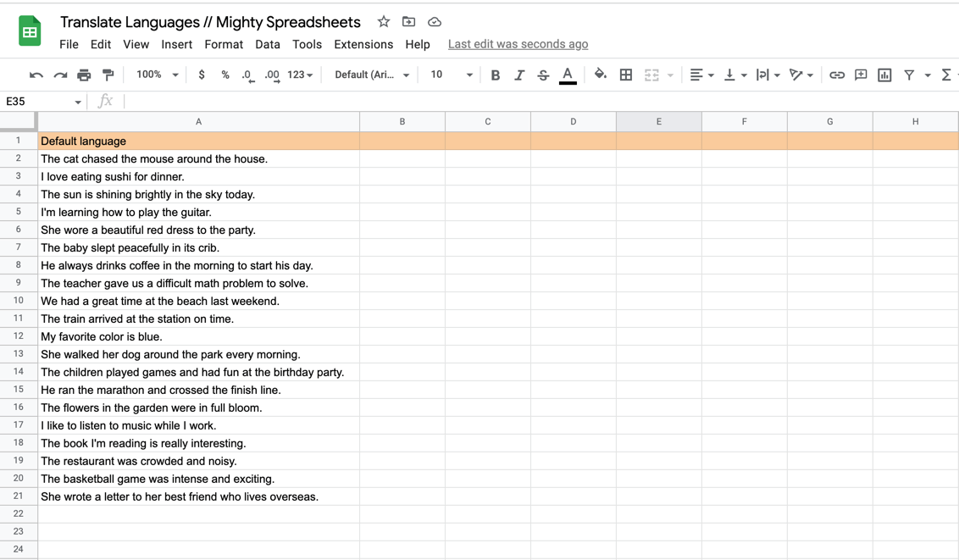
Task: Select cell 'The basketball game was intense and exciting.'
Action: (199, 479)
